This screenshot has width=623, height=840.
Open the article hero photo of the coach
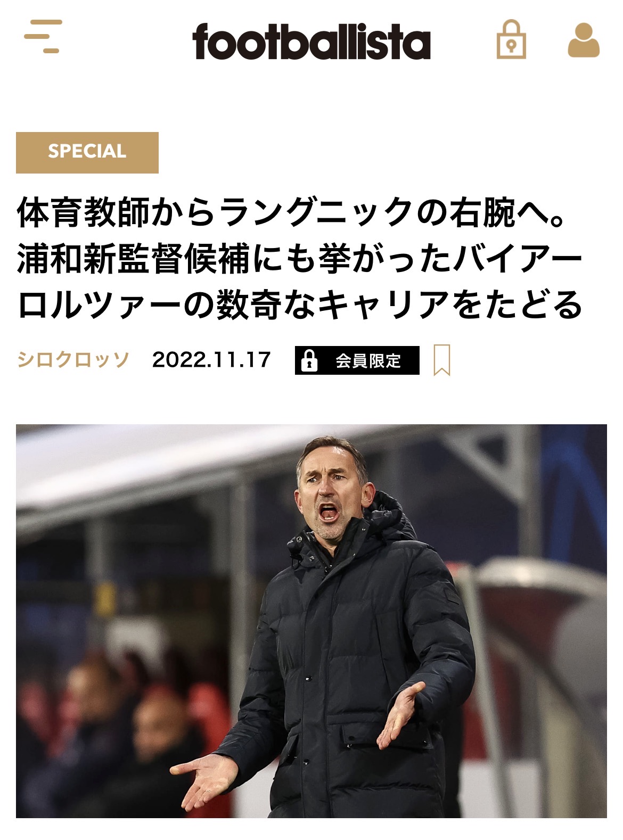[x=311, y=621]
